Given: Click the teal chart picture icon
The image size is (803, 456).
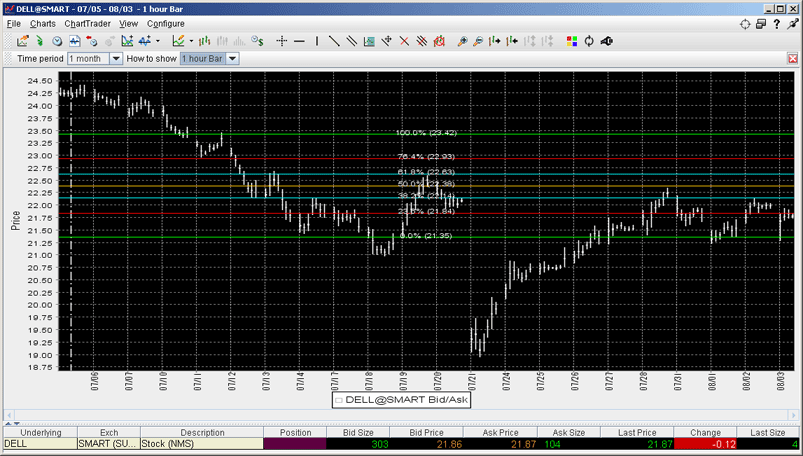Looking at the screenshot, I should (x=369, y=41).
